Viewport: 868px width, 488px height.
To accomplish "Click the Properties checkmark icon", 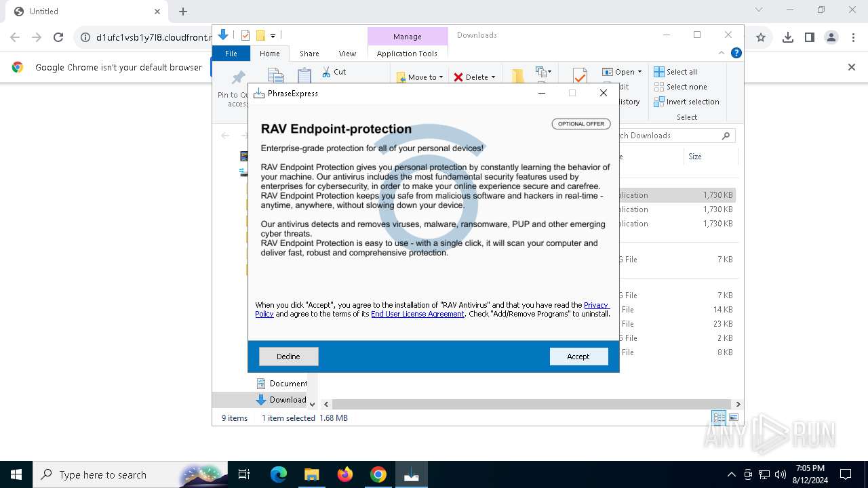I will point(580,76).
